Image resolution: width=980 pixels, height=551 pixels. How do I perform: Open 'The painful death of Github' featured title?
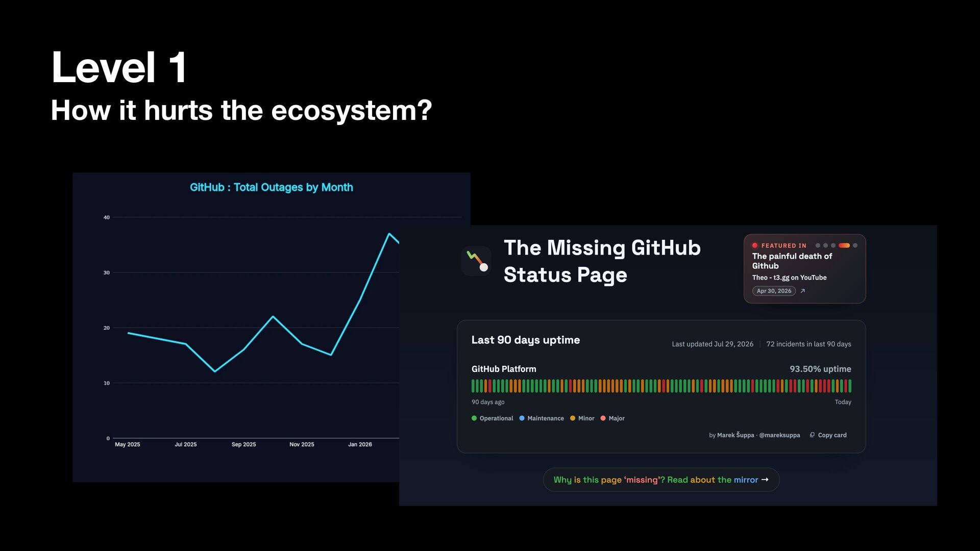[792, 261]
